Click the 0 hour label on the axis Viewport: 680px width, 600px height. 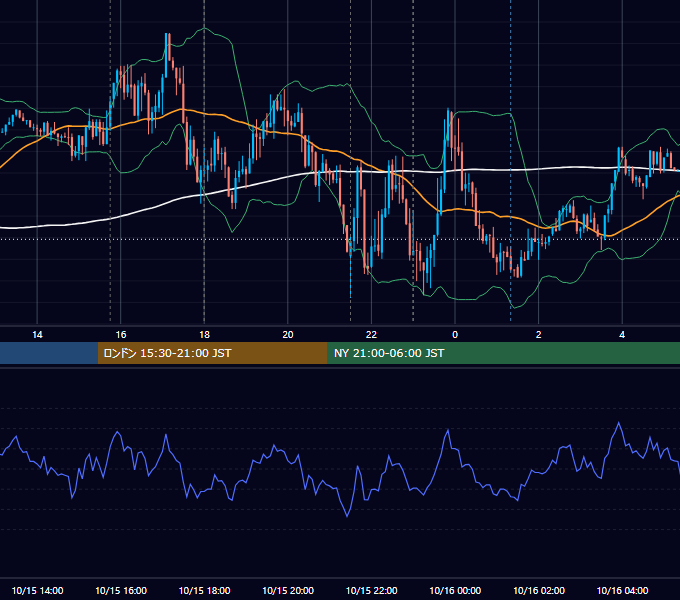[455, 335]
